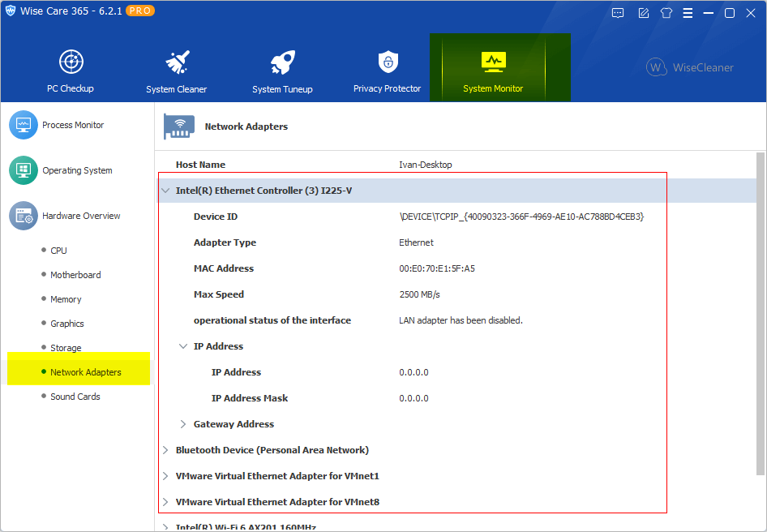The image size is (767, 532).
Task: Click the Process Monitor sidebar icon
Action: [x=24, y=125]
